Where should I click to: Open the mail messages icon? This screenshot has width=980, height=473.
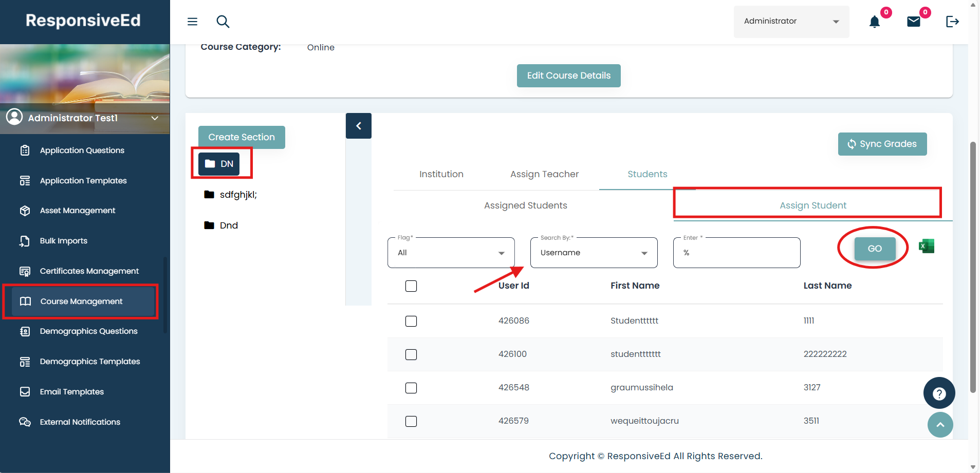coord(913,22)
